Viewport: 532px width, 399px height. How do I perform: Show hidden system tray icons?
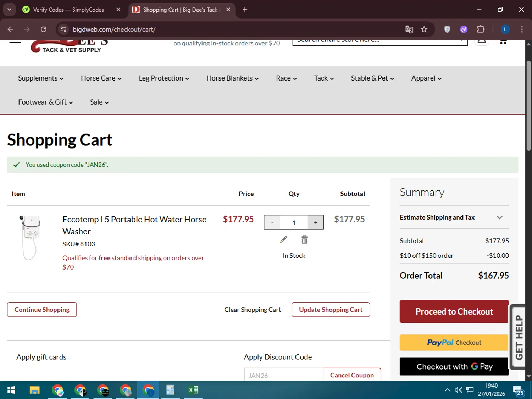(448, 390)
